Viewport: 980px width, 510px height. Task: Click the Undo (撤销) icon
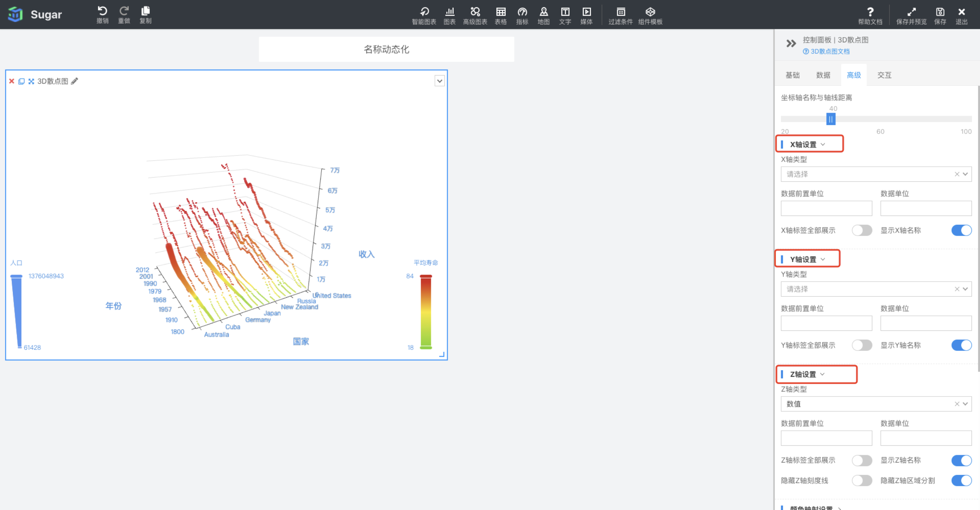coord(102,14)
